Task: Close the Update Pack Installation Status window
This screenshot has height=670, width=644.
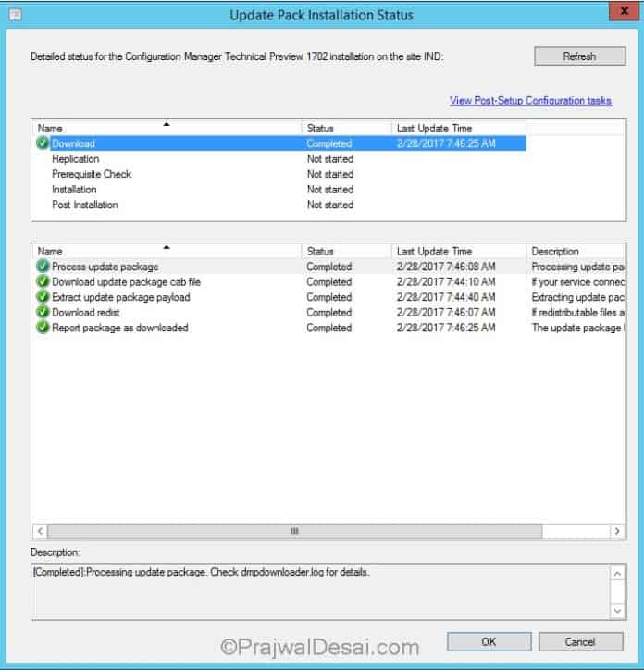Action: (624, 11)
